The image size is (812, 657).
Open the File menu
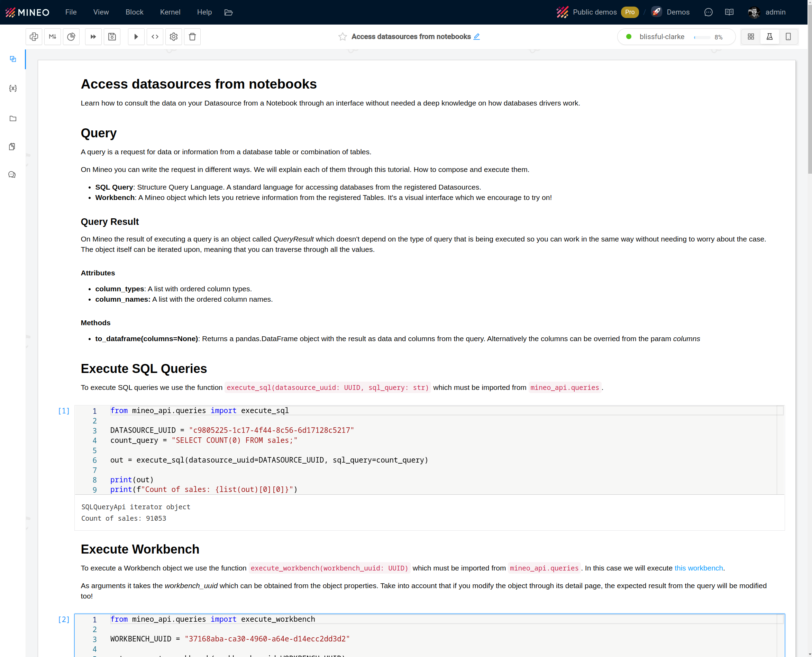71,12
